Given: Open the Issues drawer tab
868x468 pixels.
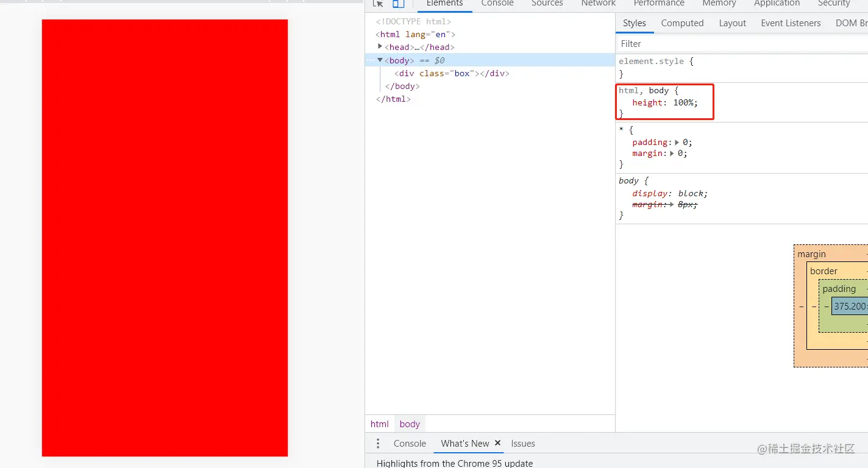Looking at the screenshot, I should click(523, 444).
